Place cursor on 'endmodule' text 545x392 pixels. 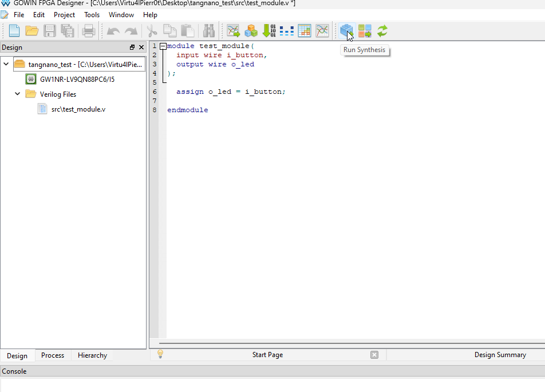[188, 110]
